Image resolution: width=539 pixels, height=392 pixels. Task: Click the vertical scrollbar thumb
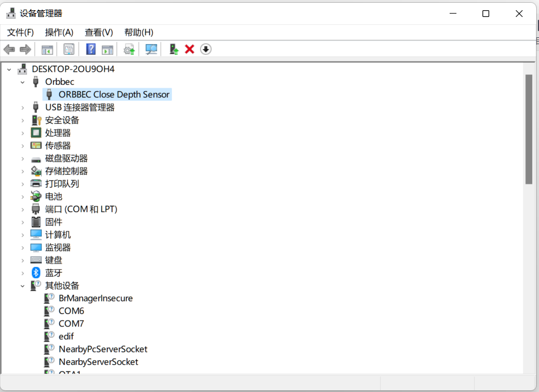[x=531, y=130]
